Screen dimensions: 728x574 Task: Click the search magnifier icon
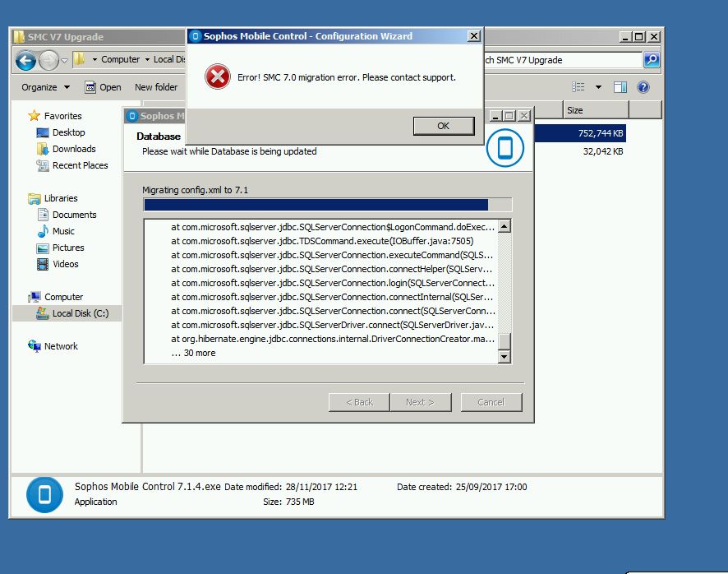click(x=652, y=59)
